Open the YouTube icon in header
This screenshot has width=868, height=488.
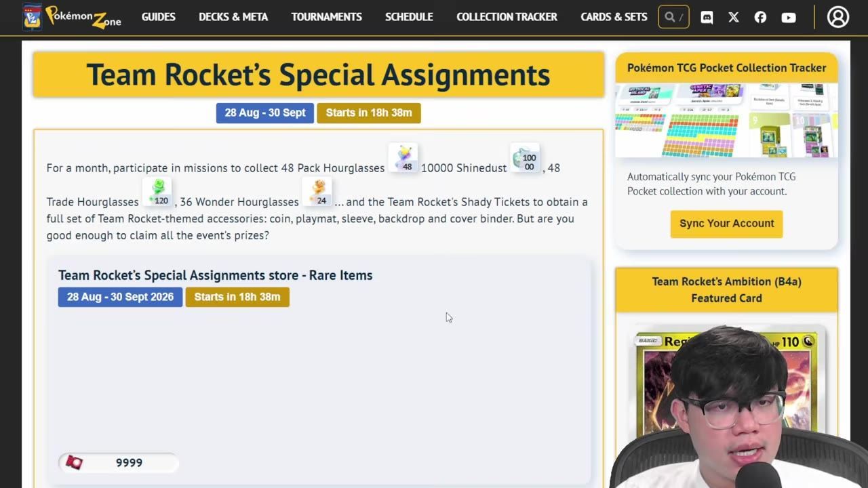coord(789,18)
